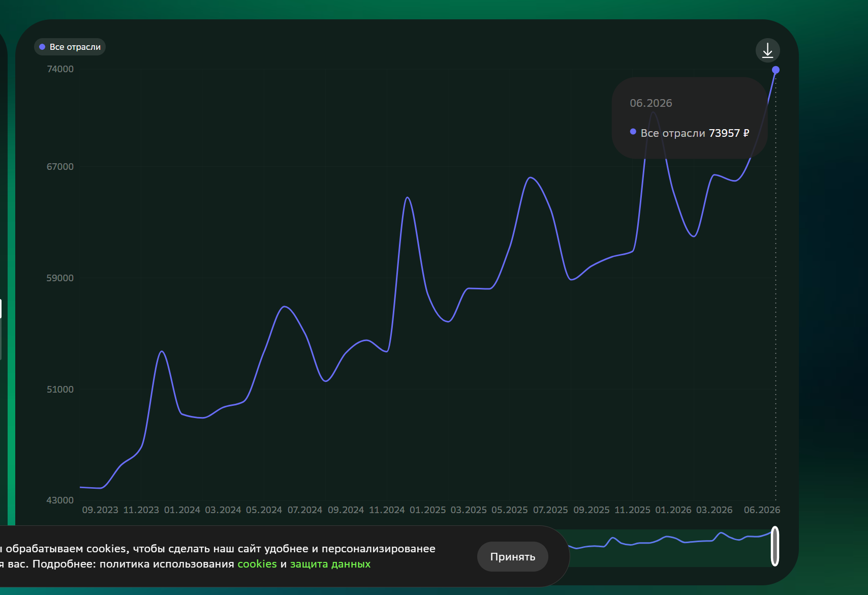This screenshot has width=868, height=595.
Task: Click the 06.2026 x-axis label
Action: [x=762, y=510]
